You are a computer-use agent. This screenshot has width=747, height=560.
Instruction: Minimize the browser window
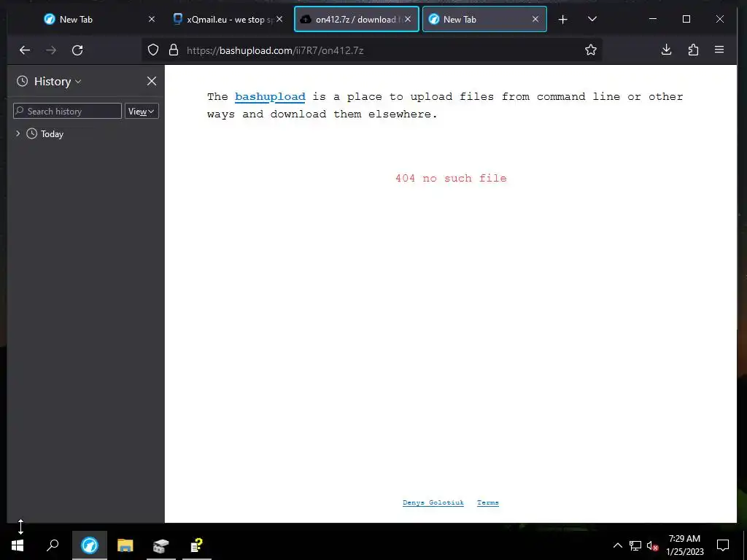653,19
